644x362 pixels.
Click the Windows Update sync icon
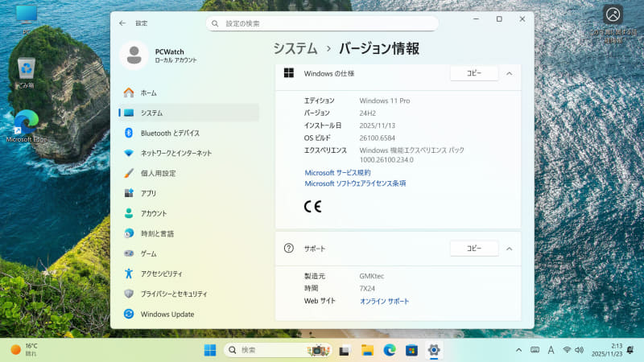129,314
